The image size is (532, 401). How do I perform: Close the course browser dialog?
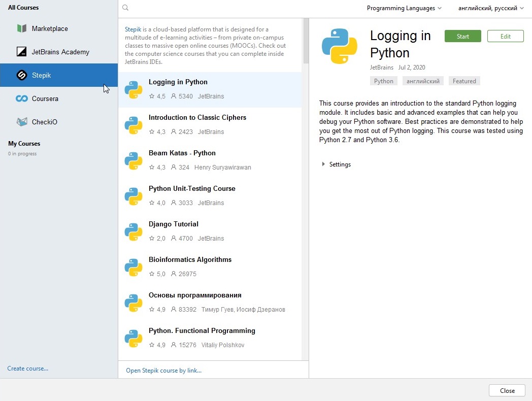(507, 390)
